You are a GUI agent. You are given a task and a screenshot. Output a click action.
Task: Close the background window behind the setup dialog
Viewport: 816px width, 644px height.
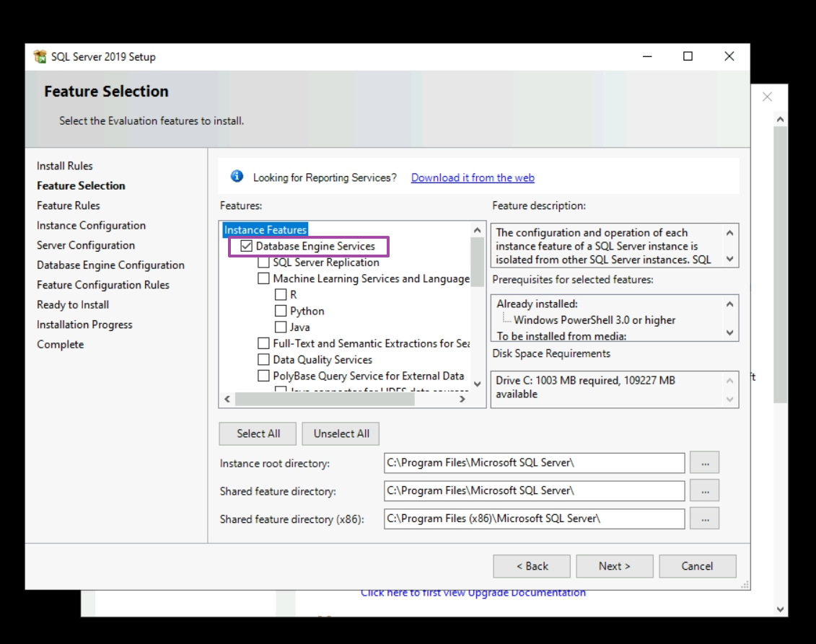pos(767,97)
